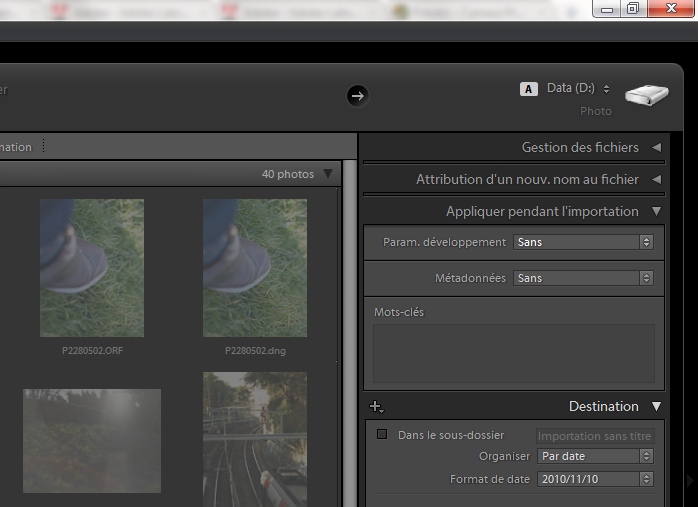The height and width of the screenshot is (507, 698).
Task: Click the circular arrow icon between source and destination
Action: click(x=357, y=95)
